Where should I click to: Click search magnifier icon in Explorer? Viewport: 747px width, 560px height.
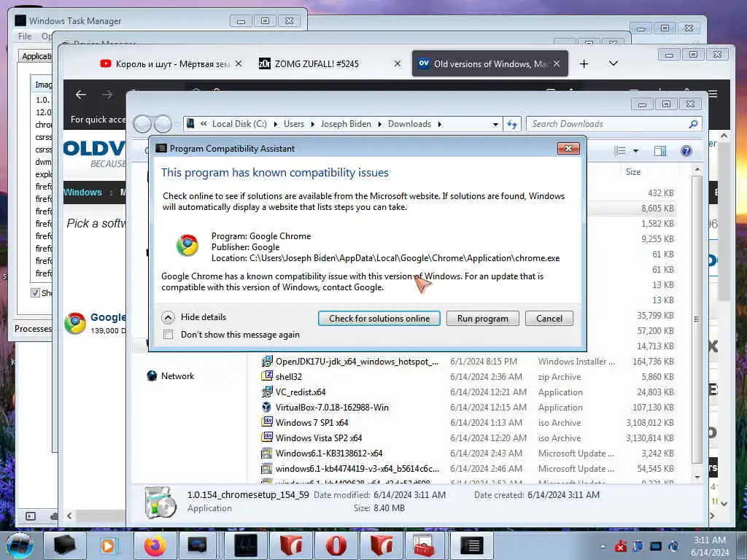(x=694, y=124)
